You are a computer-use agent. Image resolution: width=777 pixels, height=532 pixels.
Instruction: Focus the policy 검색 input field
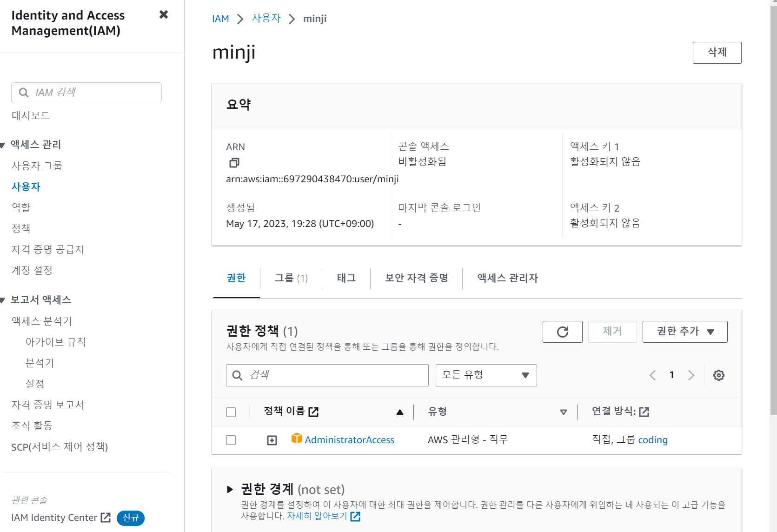point(327,375)
